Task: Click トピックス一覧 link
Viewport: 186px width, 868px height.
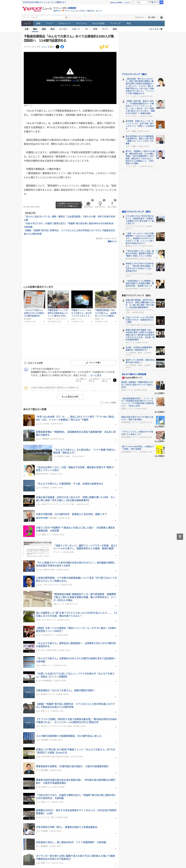Action: tap(155, 29)
